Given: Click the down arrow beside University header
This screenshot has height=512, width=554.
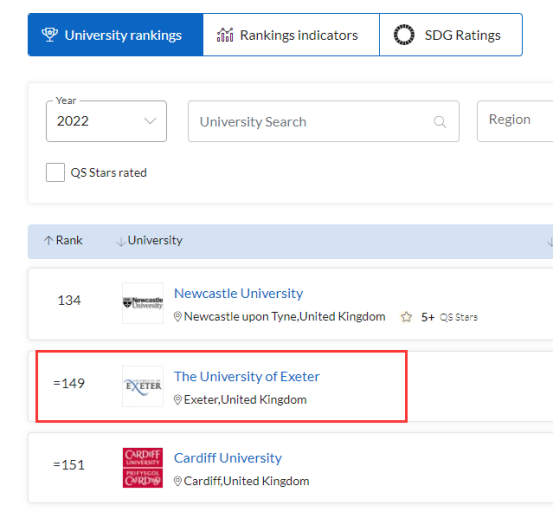Looking at the screenshot, I should click(x=121, y=241).
